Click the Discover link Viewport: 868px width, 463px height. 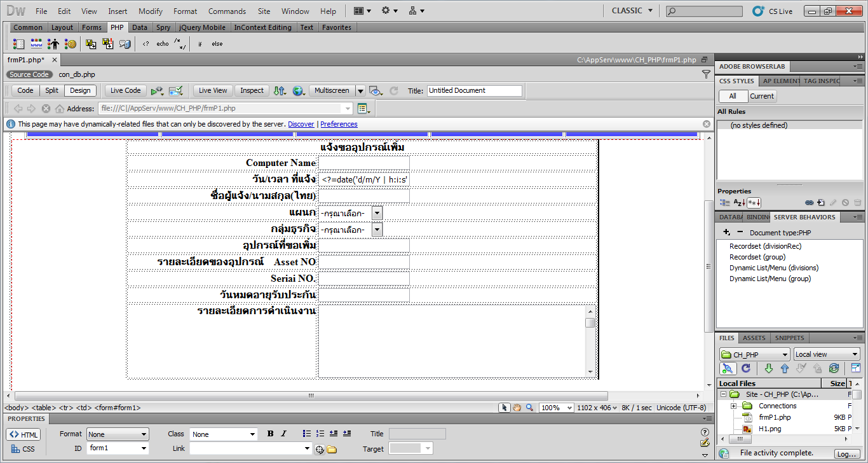[x=301, y=124]
